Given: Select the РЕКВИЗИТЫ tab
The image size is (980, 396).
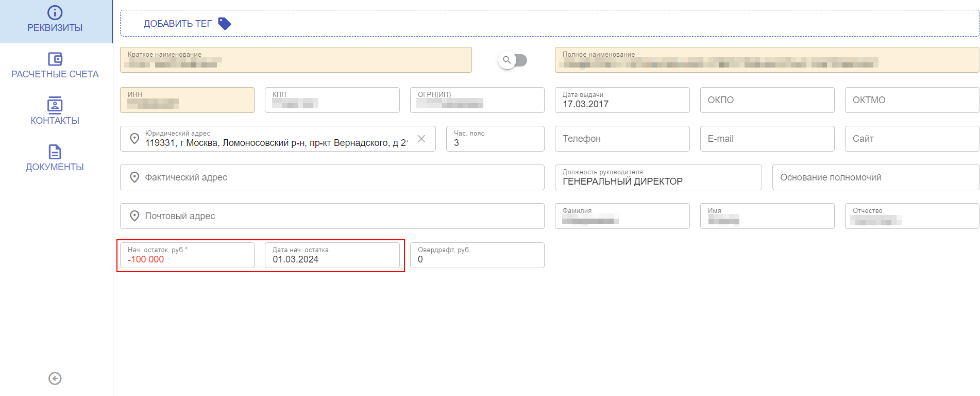Looking at the screenshot, I should [55, 20].
